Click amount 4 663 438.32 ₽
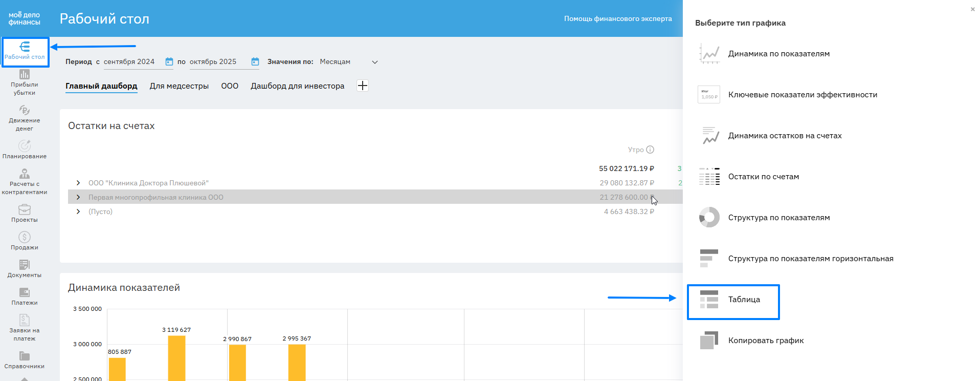The image size is (980, 381). click(x=629, y=211)
